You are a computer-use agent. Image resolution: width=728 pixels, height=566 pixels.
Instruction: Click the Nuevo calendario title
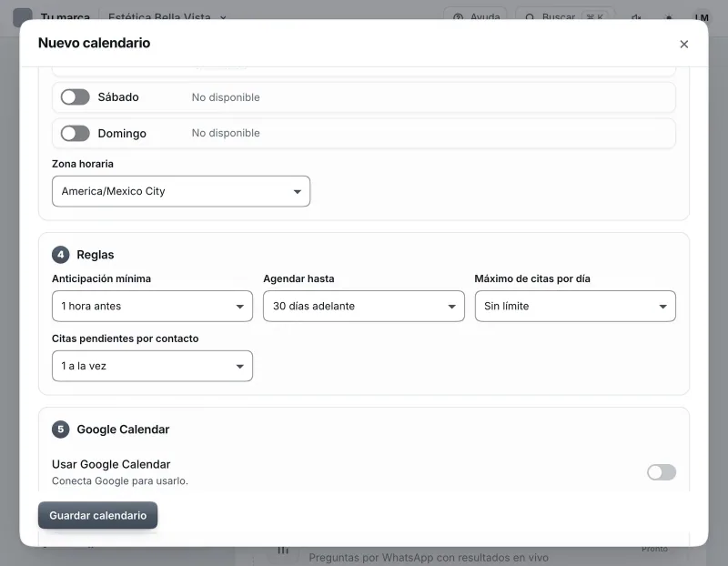click(95, 43)
